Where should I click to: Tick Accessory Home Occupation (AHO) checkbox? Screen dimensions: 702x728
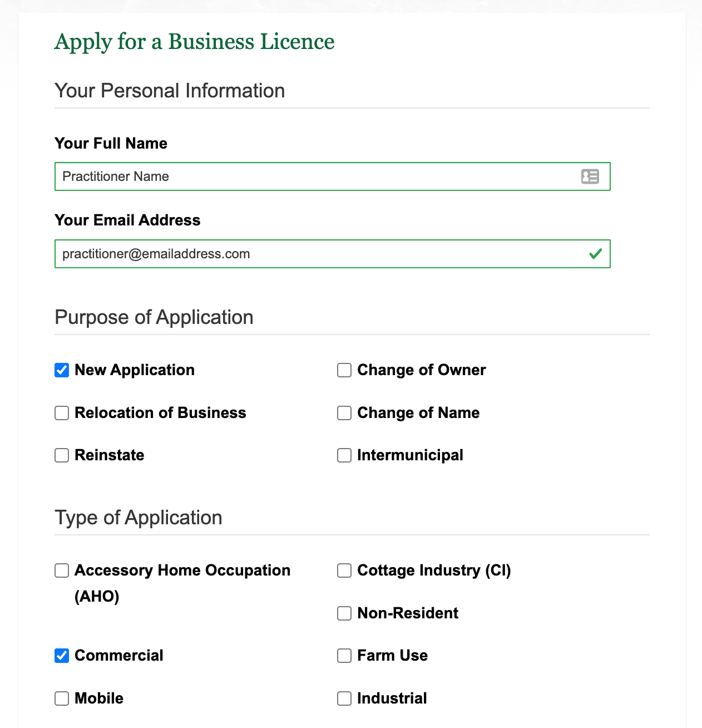[x=62, y=570]
